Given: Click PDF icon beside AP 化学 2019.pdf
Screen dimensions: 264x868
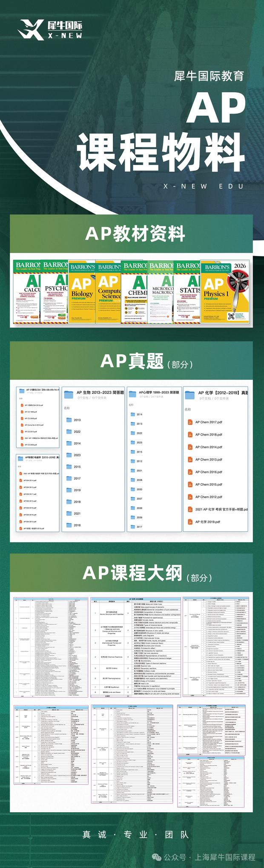Looking at the screenshot, I should pyautogui.click(x=190, y=522).
